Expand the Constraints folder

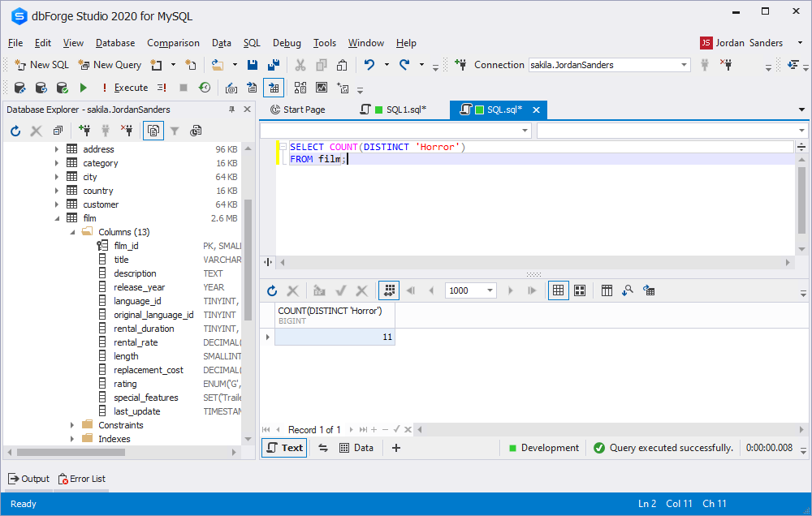click(71, 425)
